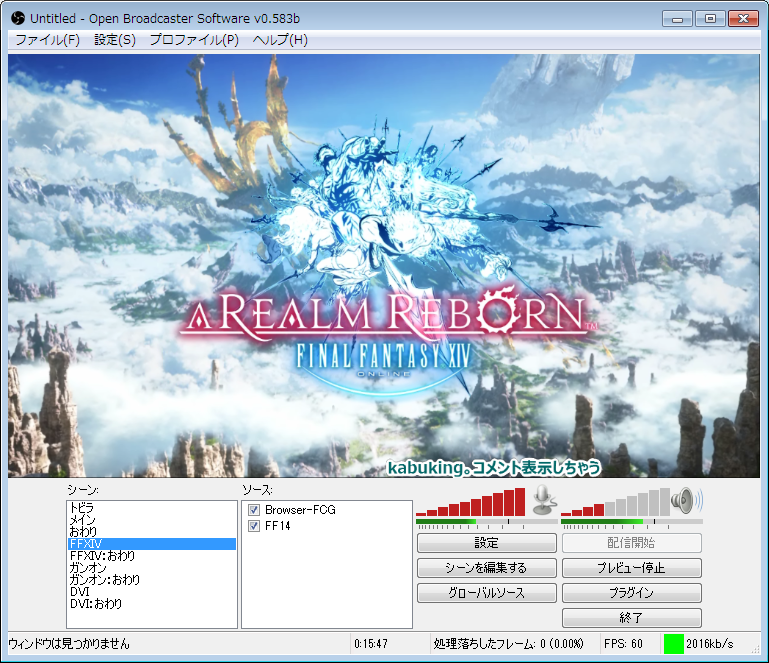Viewport: 769px width, 663px height.
Task: Click the 終了 button
Action: pyautogui.click(x=632, y=618)
